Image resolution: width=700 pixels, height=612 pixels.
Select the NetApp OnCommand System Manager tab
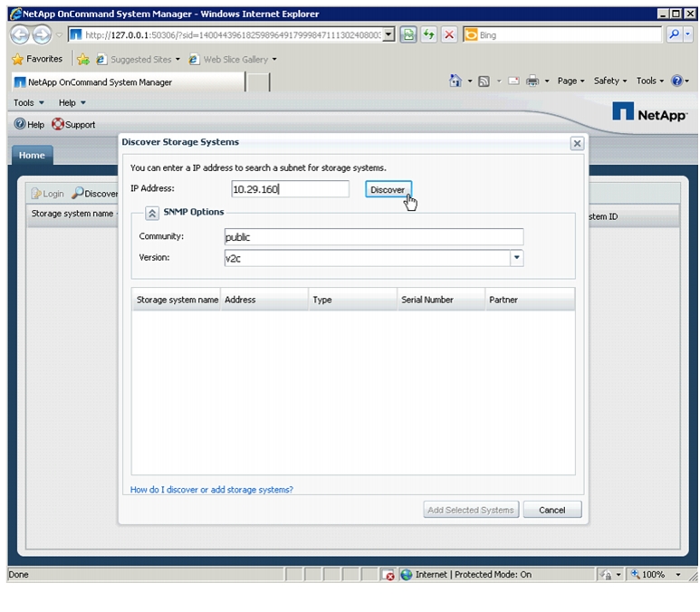point(128,82)
